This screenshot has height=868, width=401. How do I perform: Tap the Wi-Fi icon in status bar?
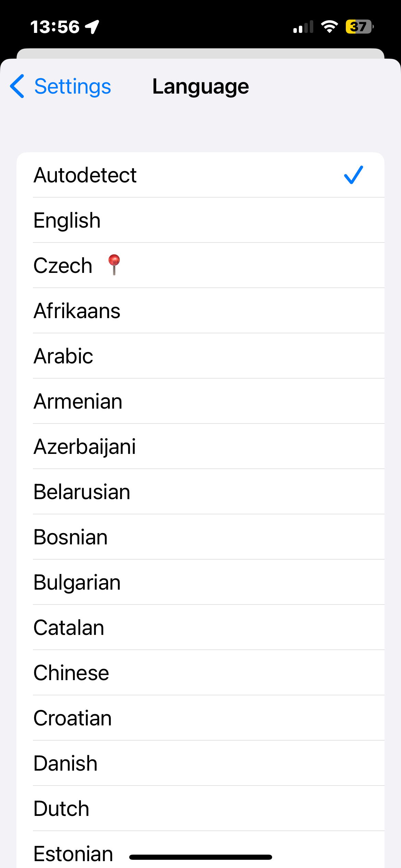329,27
